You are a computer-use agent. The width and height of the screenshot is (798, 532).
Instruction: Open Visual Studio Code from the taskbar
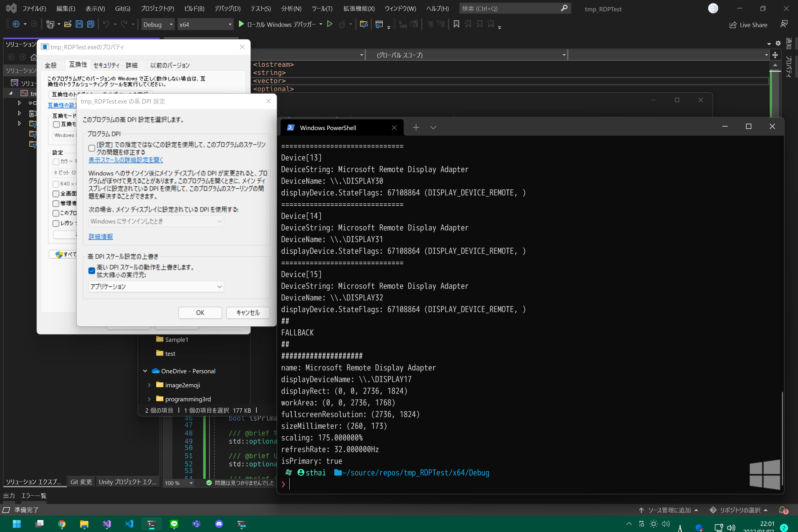click(129, 524)
